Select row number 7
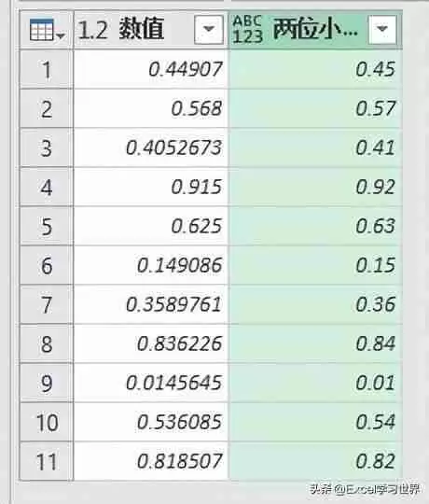Viewport: 429px width, 504px height. (x=47, y=304)
